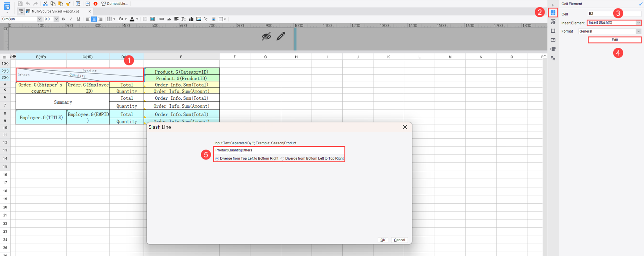Select the Format Painter toolbar icon
This screenshot has height=256, width=644.
[x=68, y=3]
